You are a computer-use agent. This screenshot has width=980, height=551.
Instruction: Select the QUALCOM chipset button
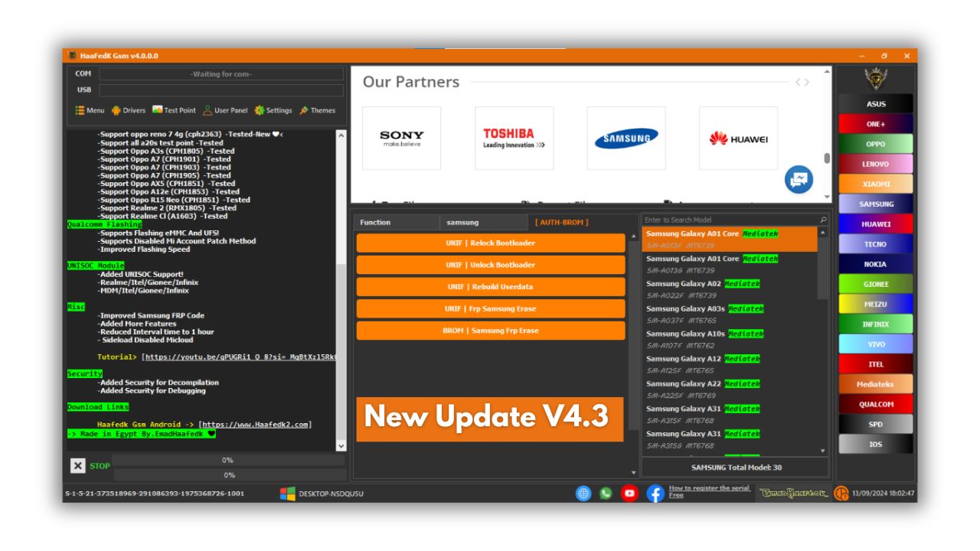pyautogui.click(x=876, y=404)
